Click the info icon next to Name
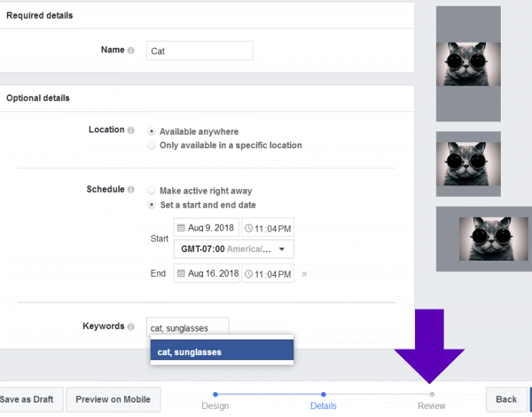The width and height of the screenshot is (532, 417). coord(130,51)
